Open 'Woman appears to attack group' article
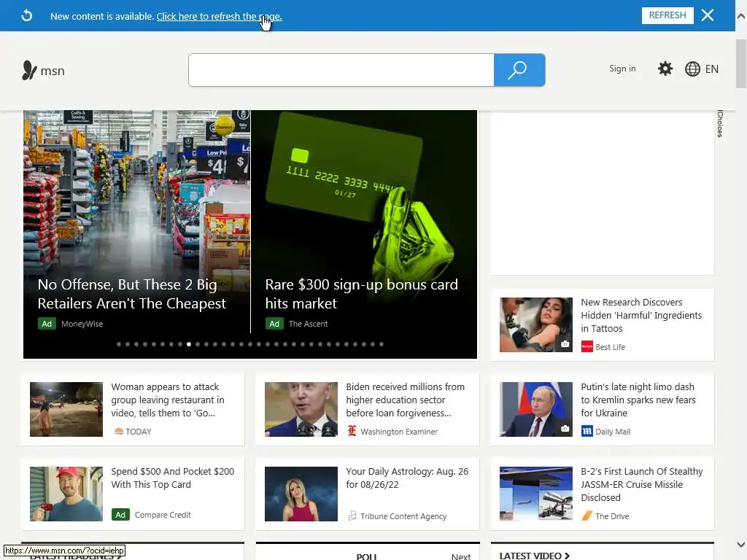 tap(168, 400)
